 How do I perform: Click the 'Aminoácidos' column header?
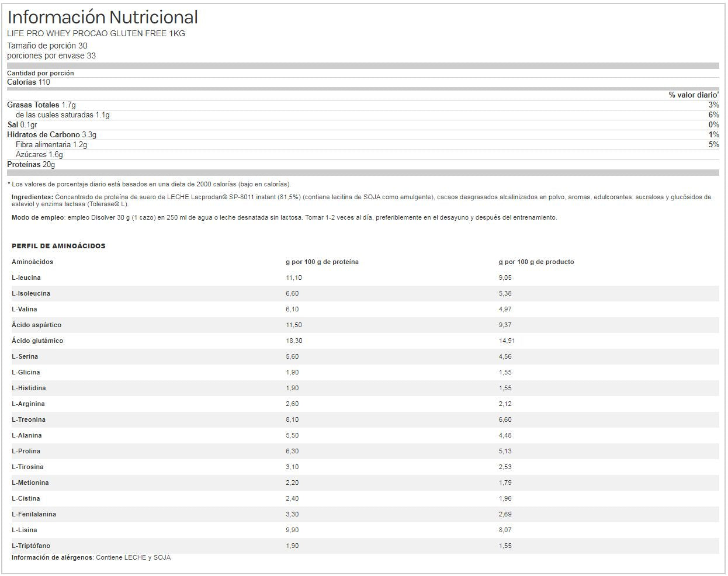(32, 262)
